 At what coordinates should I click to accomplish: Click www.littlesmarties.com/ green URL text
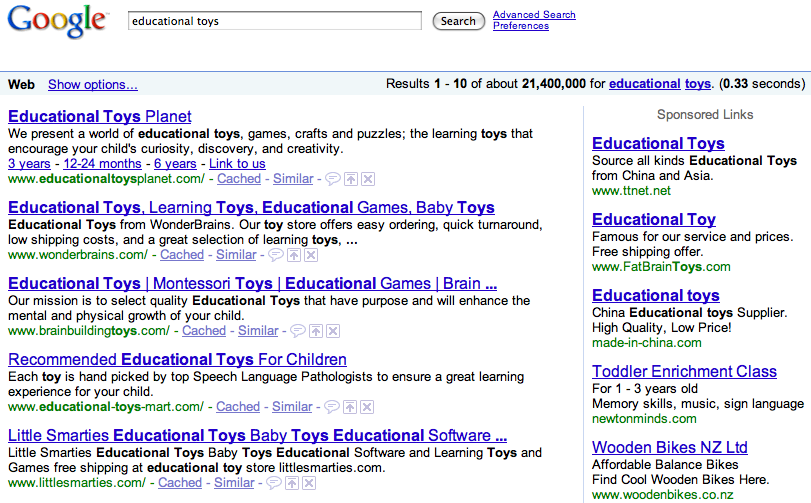[77, 483]
